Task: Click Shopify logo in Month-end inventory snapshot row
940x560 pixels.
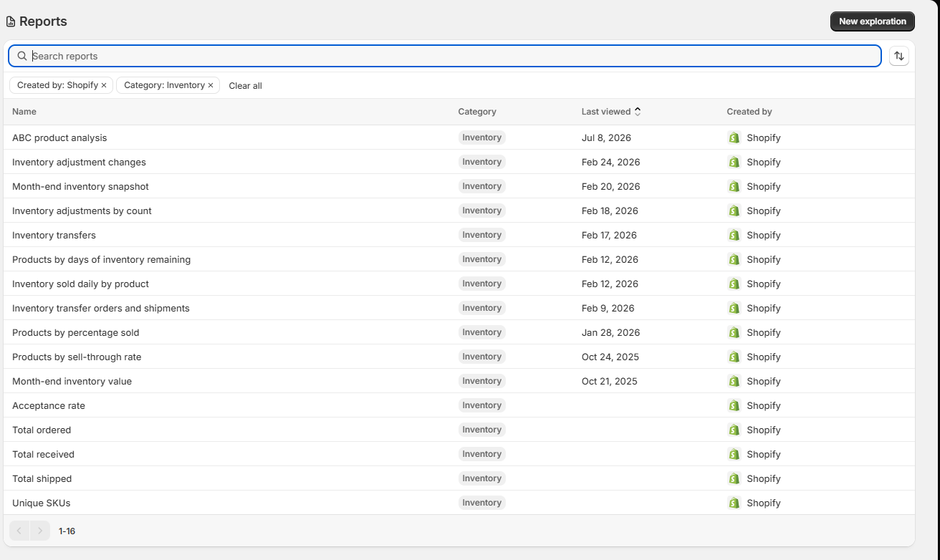Action: click(x=734, y=186)
